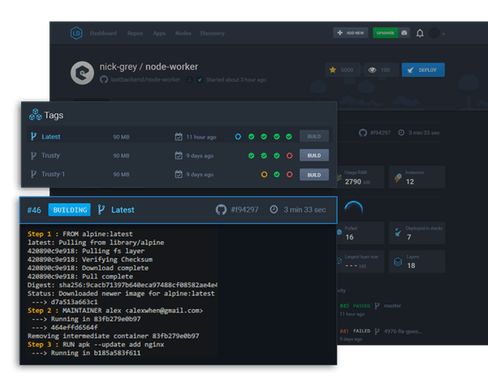This screenshot has width=488, height=380.
Task: Click the orange status circle in Trusty-1 row
Action: pos(264,174)
